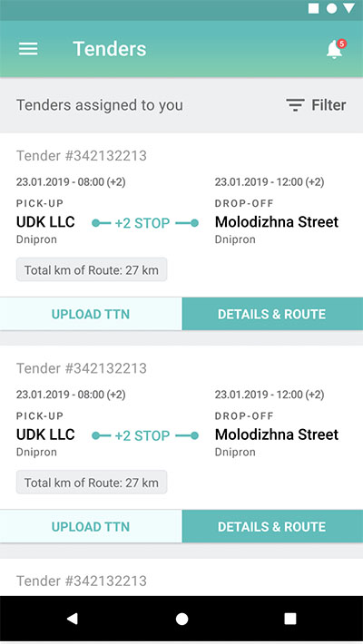Tap Molodizhna Street drop-off in second tender
This screenshot has height=644, width=363.
277,434
